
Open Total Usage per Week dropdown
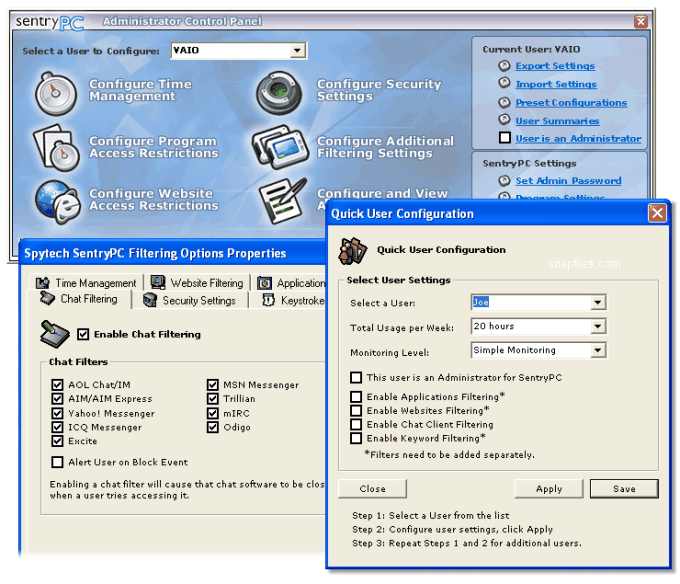(x=598, y=326)
